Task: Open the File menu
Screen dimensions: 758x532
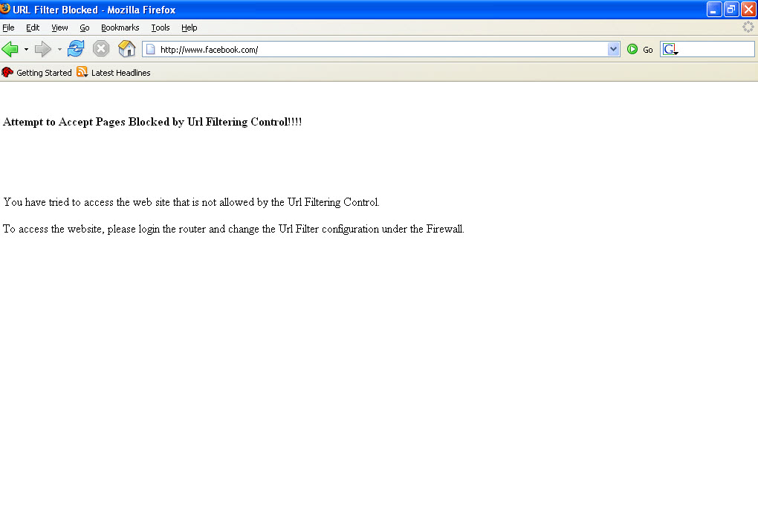Action: [x=8, y=27]
